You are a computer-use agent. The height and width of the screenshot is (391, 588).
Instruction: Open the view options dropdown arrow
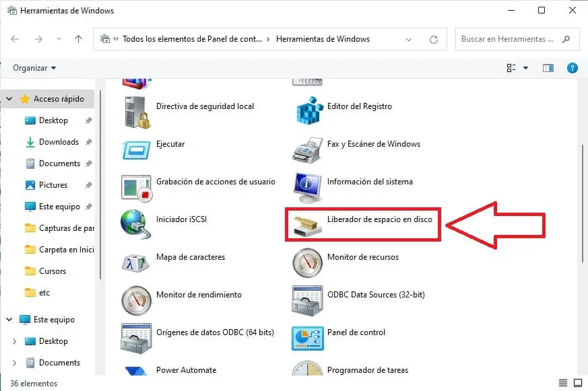tap(526, 68)
